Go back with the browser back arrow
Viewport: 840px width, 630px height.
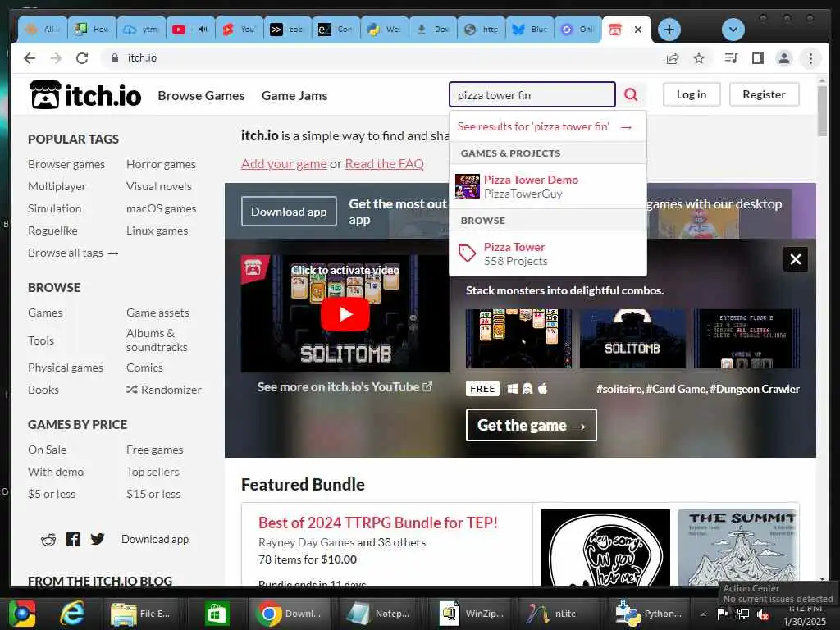coord(30,58)
